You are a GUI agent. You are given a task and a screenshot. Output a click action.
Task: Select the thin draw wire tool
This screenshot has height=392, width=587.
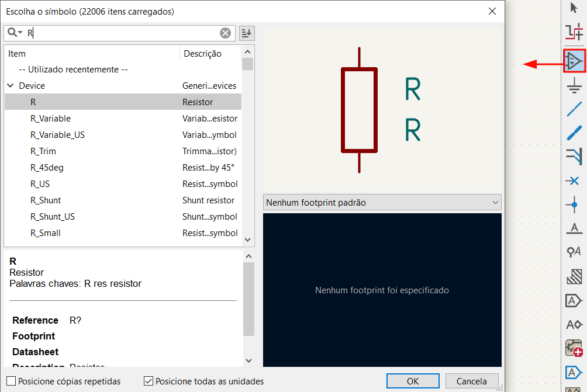point(574,109)
